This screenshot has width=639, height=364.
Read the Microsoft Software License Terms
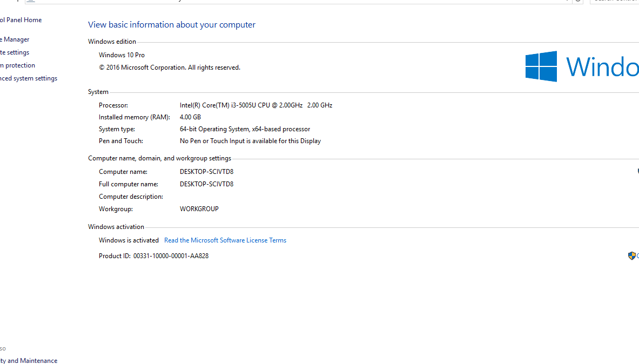(225, 240)
